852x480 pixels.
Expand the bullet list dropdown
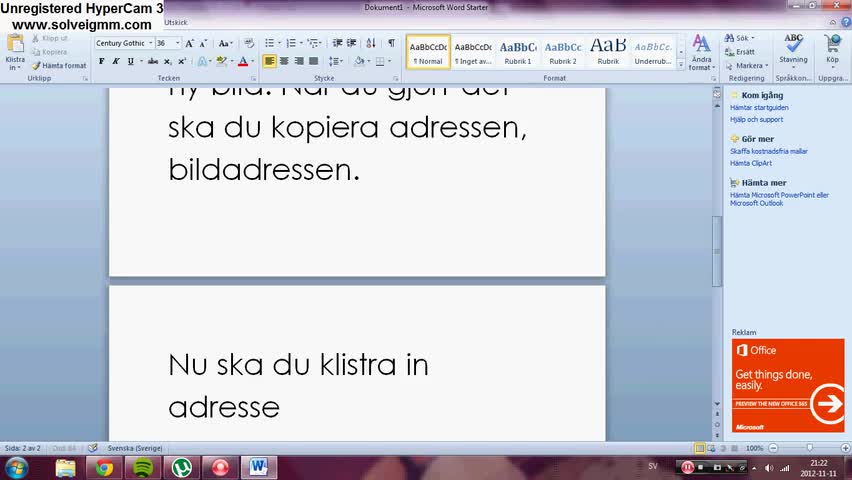coord(279,43)
